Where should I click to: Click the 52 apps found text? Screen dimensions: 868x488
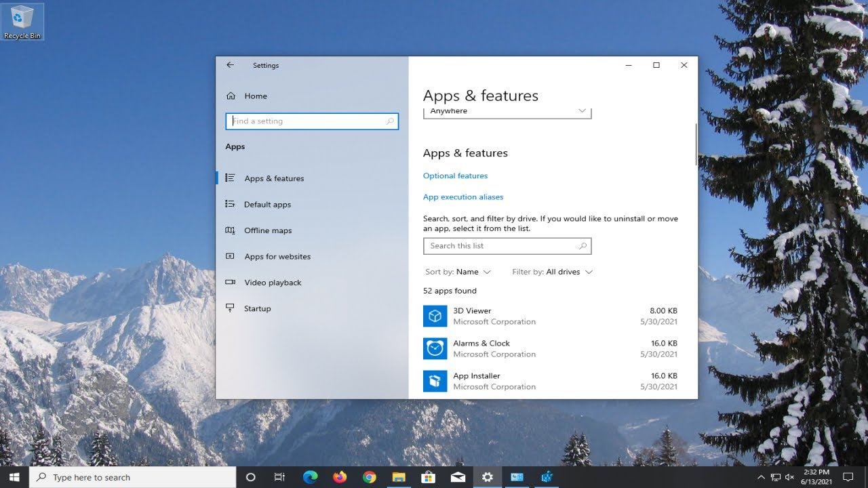click(x=450, y=291)
